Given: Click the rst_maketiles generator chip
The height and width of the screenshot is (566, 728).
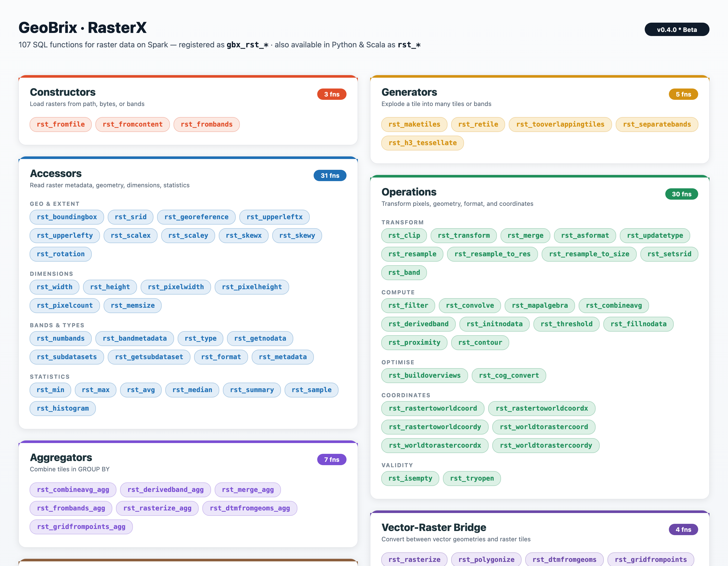Looking at the screenshot, I should coord(414,125).
